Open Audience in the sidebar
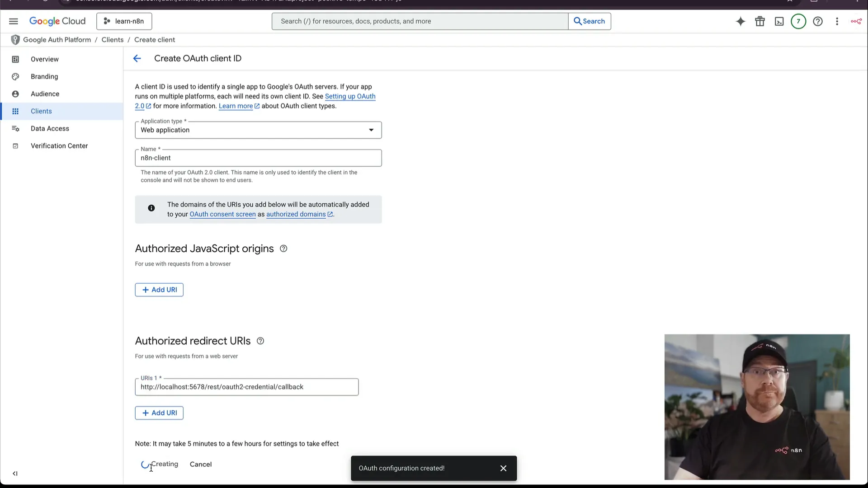The height and width of the screenshot is (488, 868). point(62,94)
